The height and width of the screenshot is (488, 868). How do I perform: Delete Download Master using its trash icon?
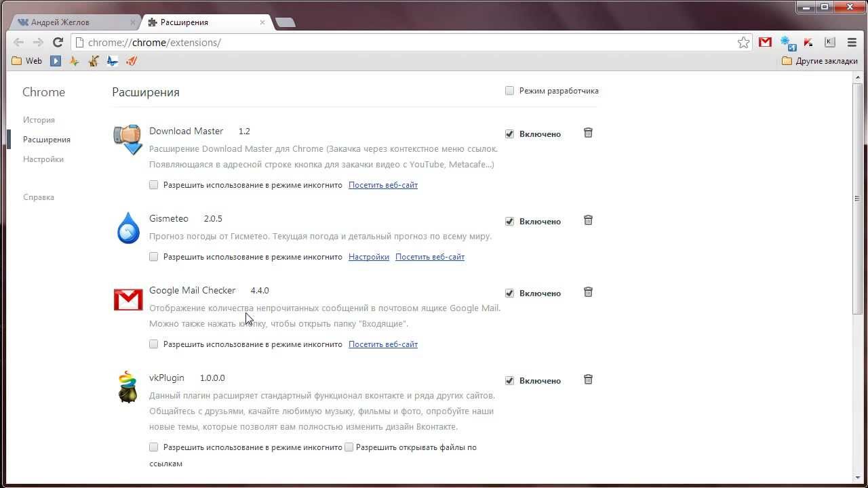pos(588,133)
